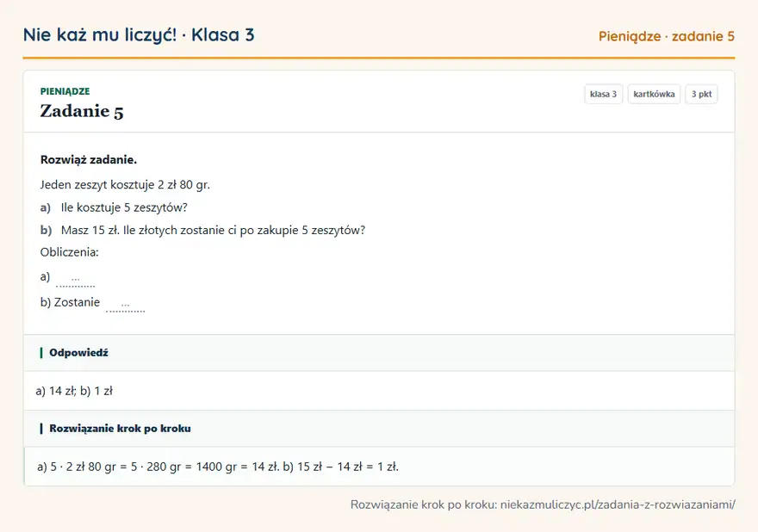
Task: Click question a) 'Ile kosztuje 5 zeszytów?'
Action: coord(124,207)
